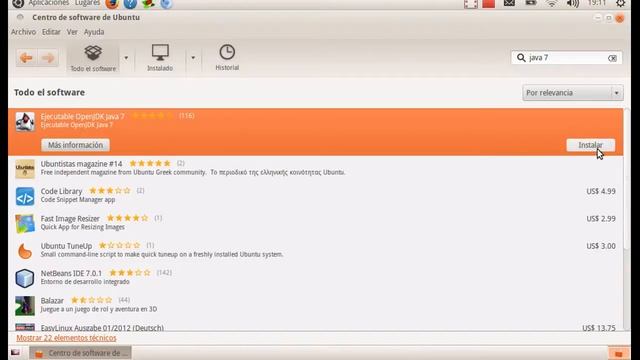Click the Balazar title
Viewport: 640px width, 360px height.
point(52,301)
